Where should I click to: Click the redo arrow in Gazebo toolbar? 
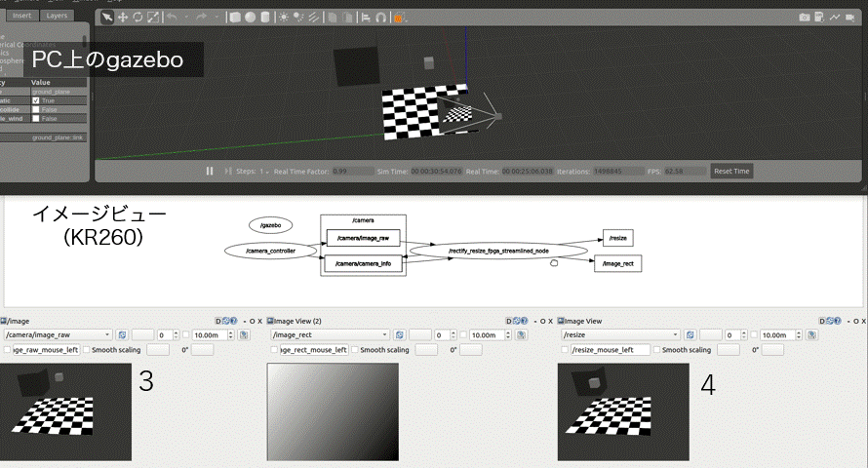pyautogui.click(x=202, y=18)
